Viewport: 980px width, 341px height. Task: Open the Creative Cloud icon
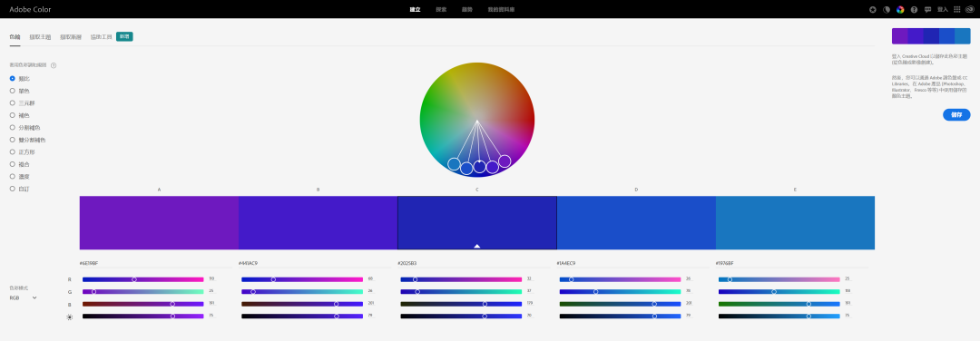click(x=971, y=9)
